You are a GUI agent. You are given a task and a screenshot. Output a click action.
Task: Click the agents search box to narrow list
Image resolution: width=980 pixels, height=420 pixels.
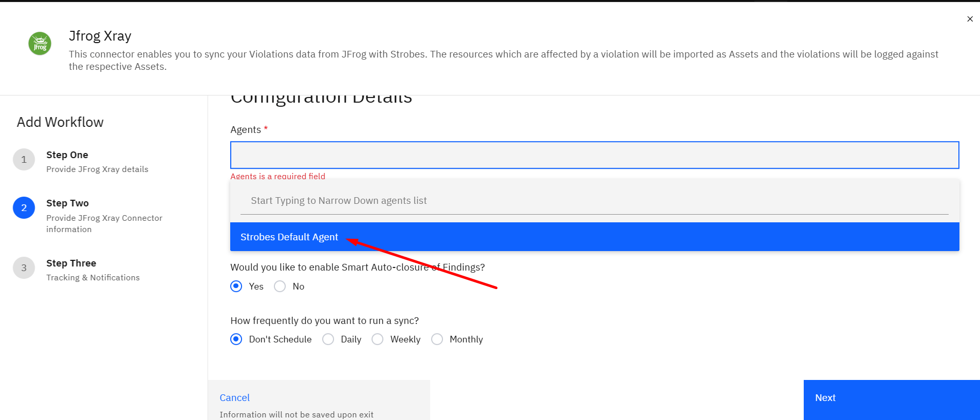pos(595,201)
